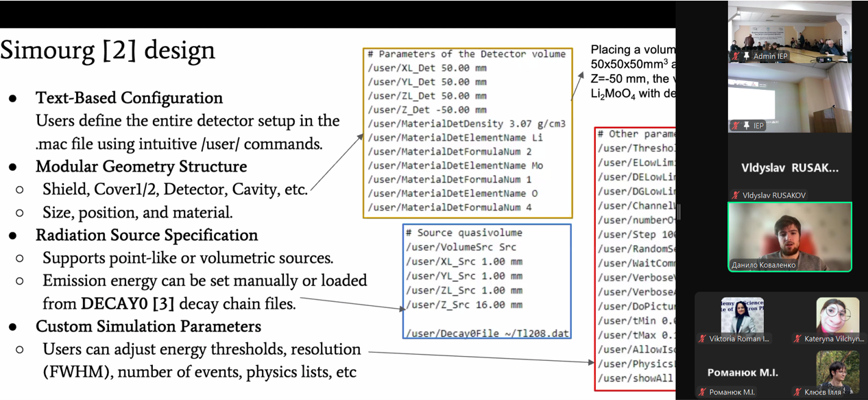868x400 pixels.
Task: Click the pin icon beside Admin IEP name
Action: pyautogui.click(x=747, y=56)
